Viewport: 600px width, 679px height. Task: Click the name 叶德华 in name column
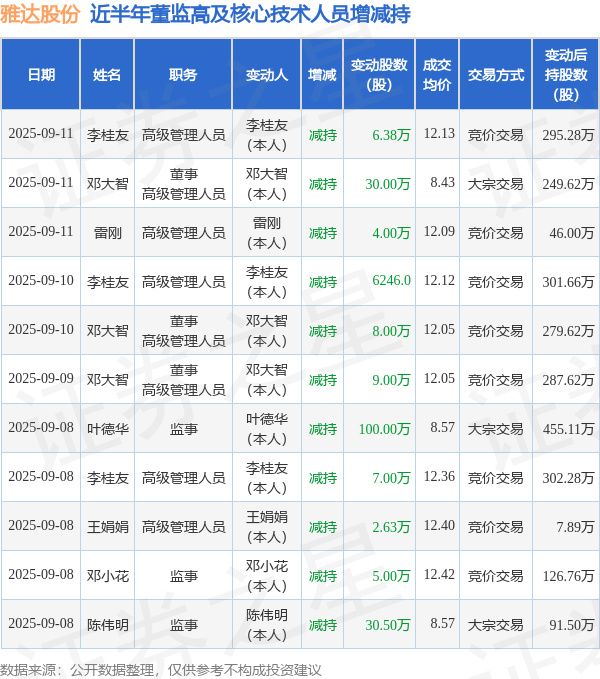(107, 429)
